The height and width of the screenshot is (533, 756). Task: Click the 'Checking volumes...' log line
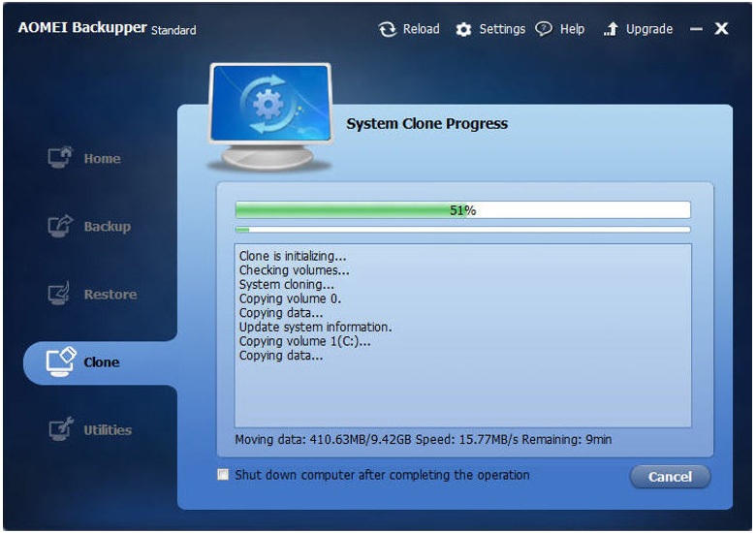point(294,270)
